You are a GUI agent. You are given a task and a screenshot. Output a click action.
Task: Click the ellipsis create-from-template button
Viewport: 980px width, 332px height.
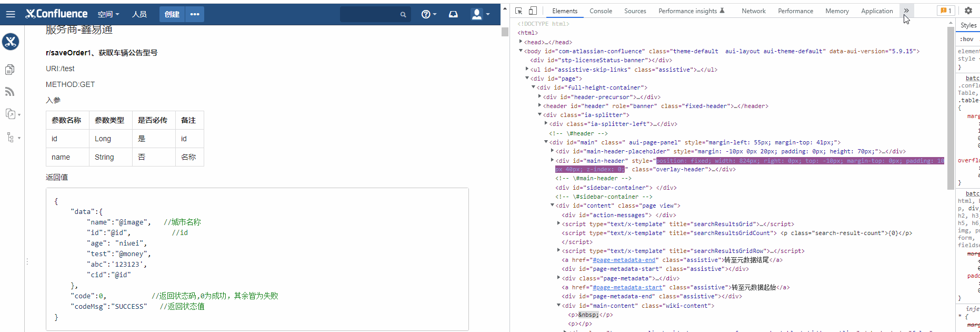pos(195,14)
